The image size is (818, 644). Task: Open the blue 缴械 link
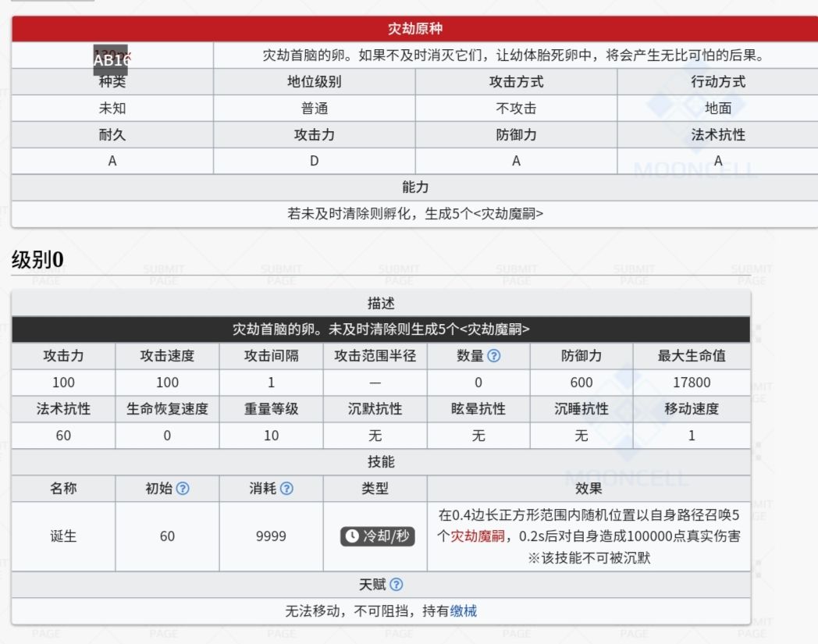(464, 611)
